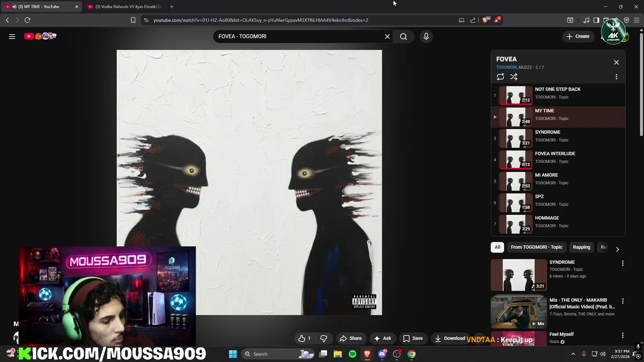Play NOT ONE STEP BACK track
Viewport: 644px width, 362px height.
click(558, 95)
